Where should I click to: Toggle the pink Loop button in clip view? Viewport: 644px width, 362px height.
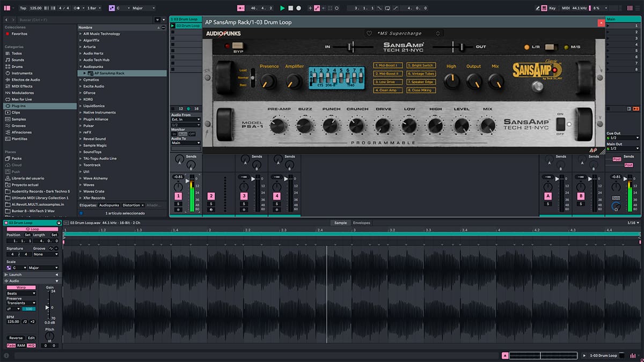[x=32, y=229]
